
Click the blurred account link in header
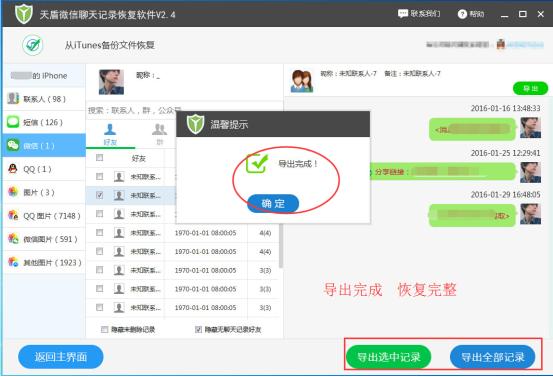[525, 45]
